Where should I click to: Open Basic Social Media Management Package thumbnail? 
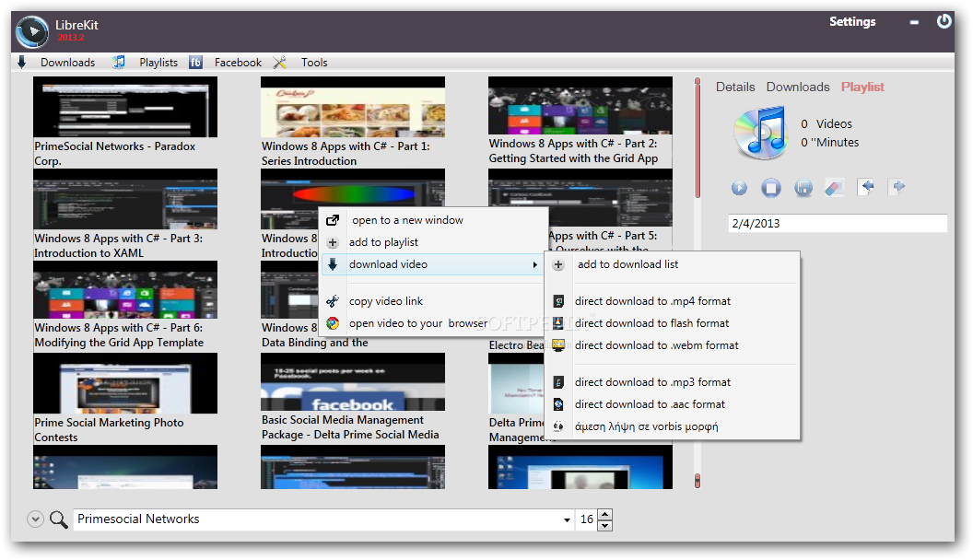(353, 382)
